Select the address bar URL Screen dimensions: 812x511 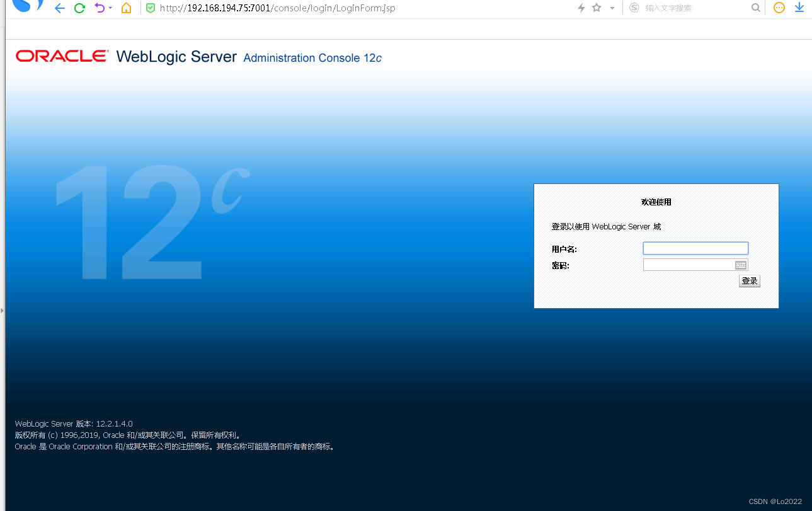[278, 8]
